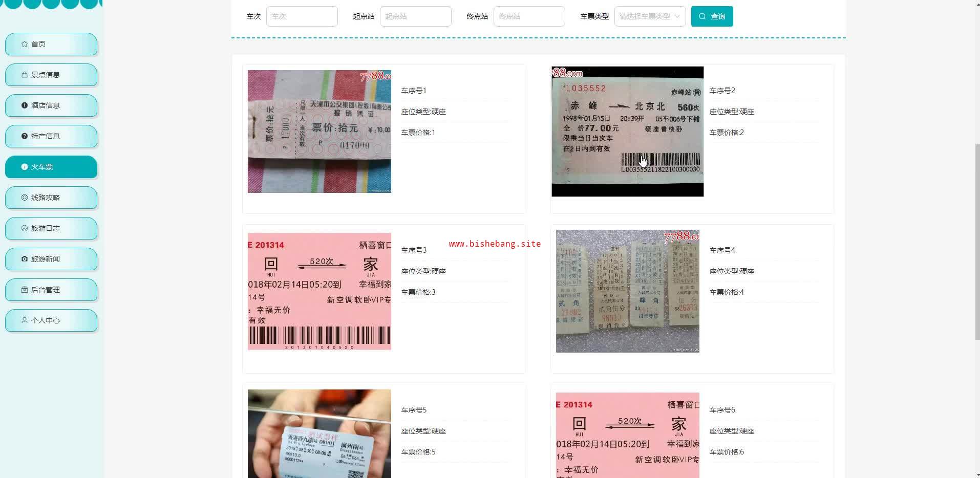
Task: Click the question icon beside 特产信息
Action: pyautogui.click(x=25, y=136)
